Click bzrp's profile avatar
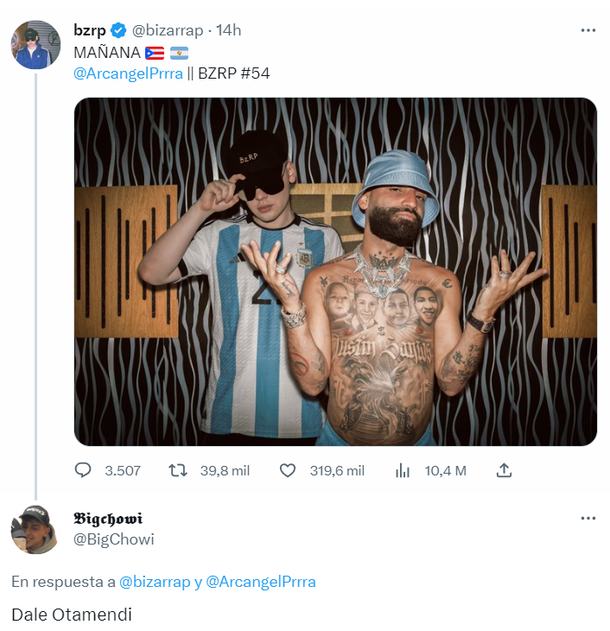The image size is (610, 631). click(x=33, y=44)
